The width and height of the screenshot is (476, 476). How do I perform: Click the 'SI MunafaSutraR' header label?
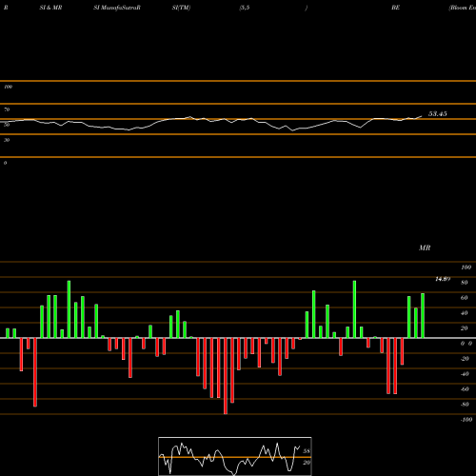pyautogui.click(x=117, y=8)
